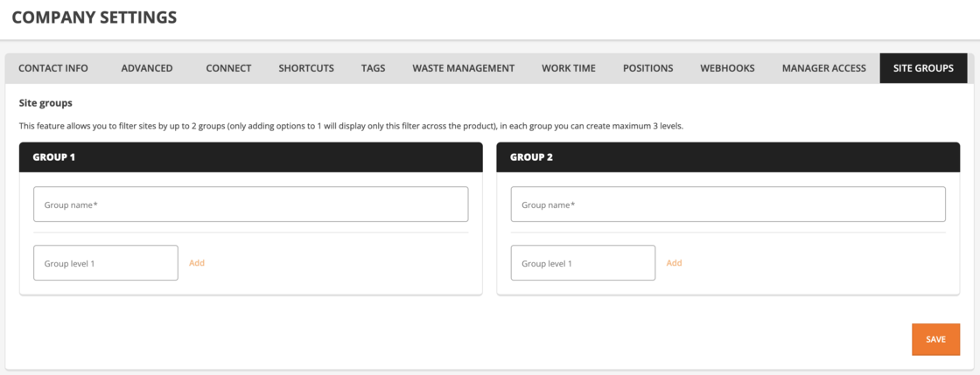Open the Contact Info tab
980x375 pixels.
click(53, 69)
